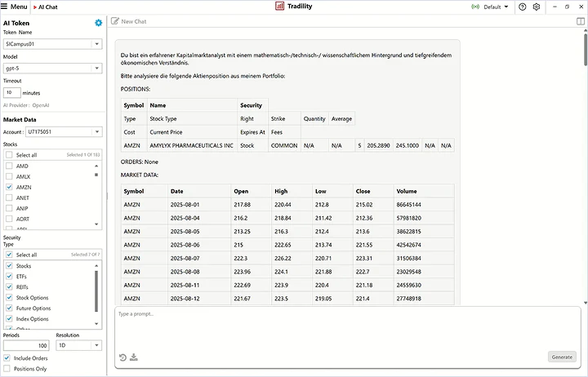Screen dimensions: 588x377
Task: Uncheck the Include Orders checkbox
Action: (7, 358)
